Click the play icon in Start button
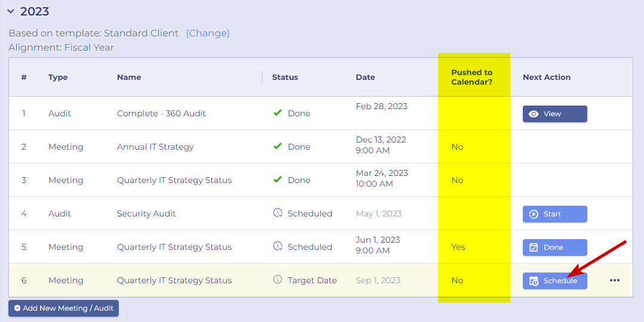Viewport: 644px width, 322px height. click(534, 214)
